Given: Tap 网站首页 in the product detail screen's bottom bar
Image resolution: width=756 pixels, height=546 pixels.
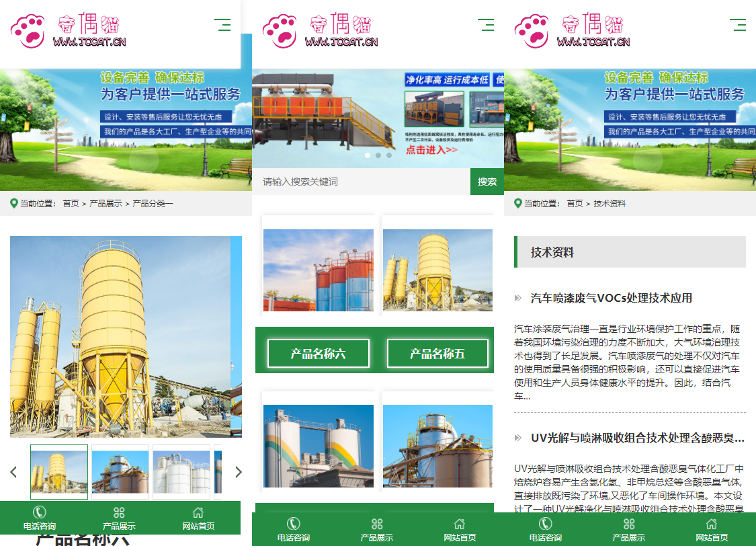Looking at the screenshot, I should [x=198, y=518].
